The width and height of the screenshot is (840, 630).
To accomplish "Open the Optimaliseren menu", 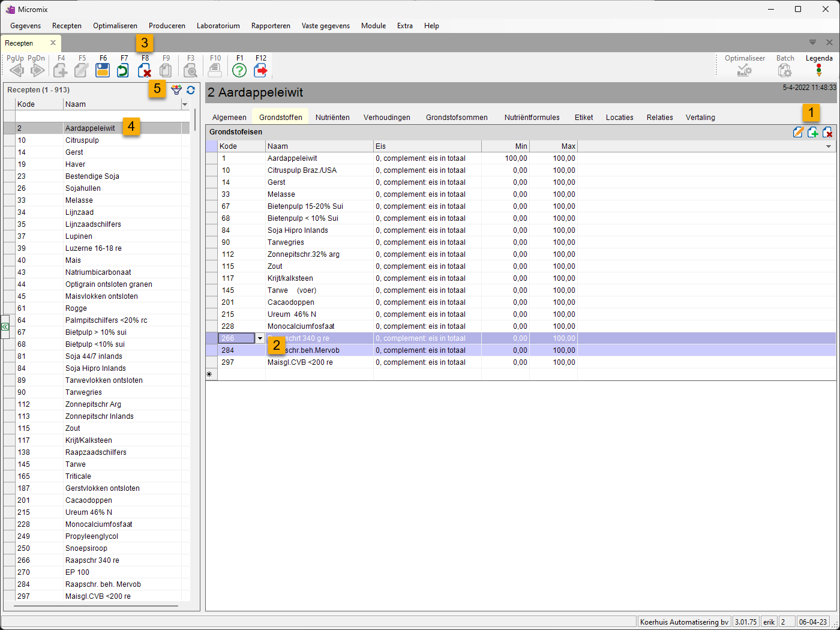I will 115,26.
